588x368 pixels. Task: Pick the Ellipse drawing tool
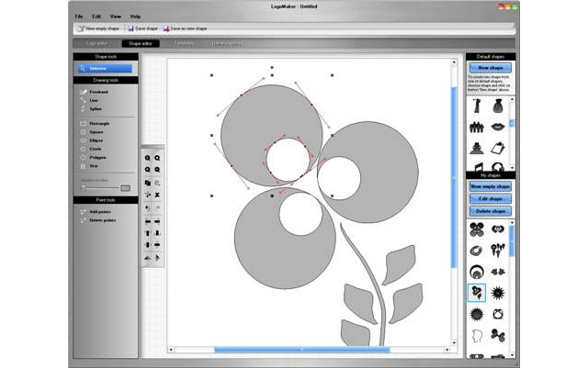(x=97, y=140)
